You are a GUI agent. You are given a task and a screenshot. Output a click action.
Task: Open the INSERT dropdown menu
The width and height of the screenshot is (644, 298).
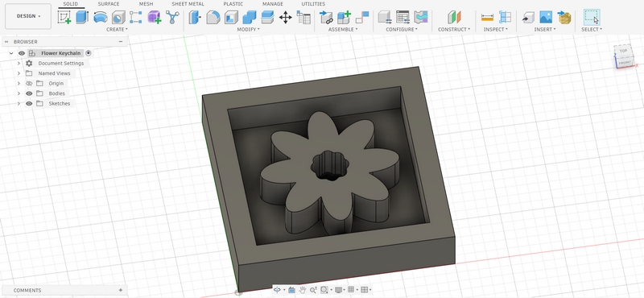click(545, 30)
